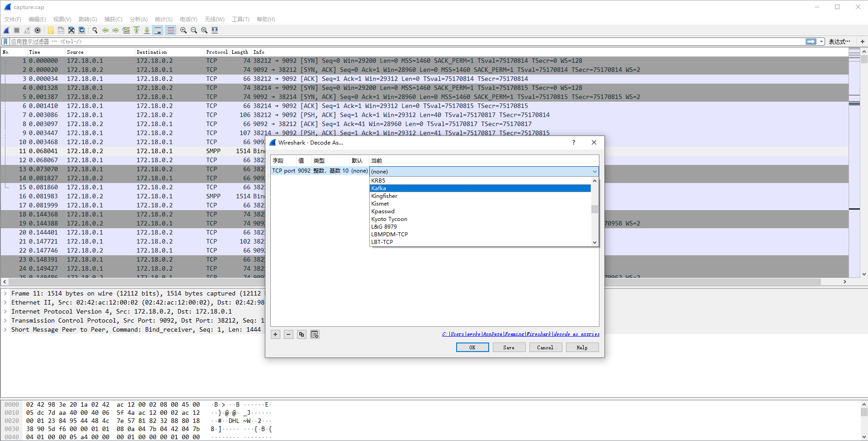
Task: Open a capture file with the folder icon
Action: [x=51, y=30]
